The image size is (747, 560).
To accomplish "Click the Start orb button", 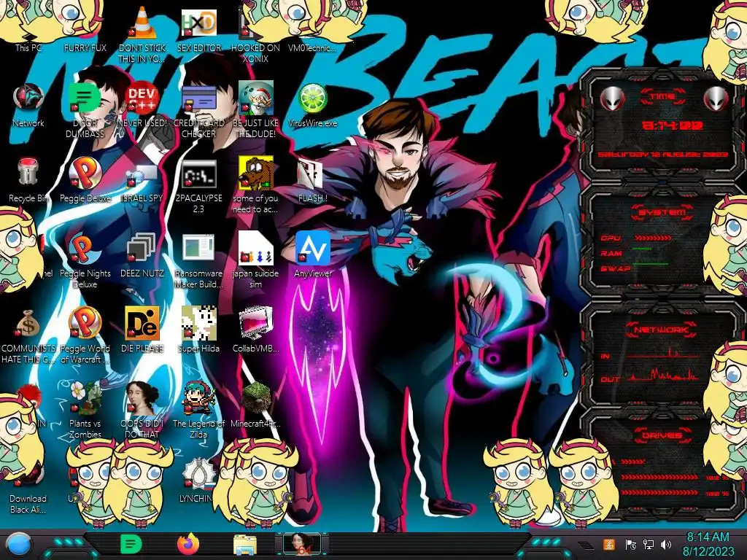I will (x=19, y=545).
